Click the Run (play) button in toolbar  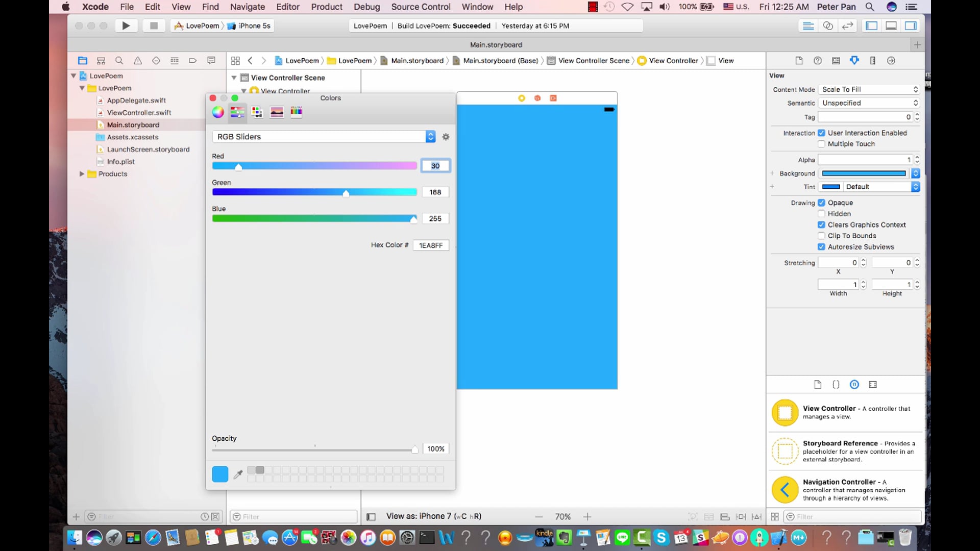pos(126,26)
